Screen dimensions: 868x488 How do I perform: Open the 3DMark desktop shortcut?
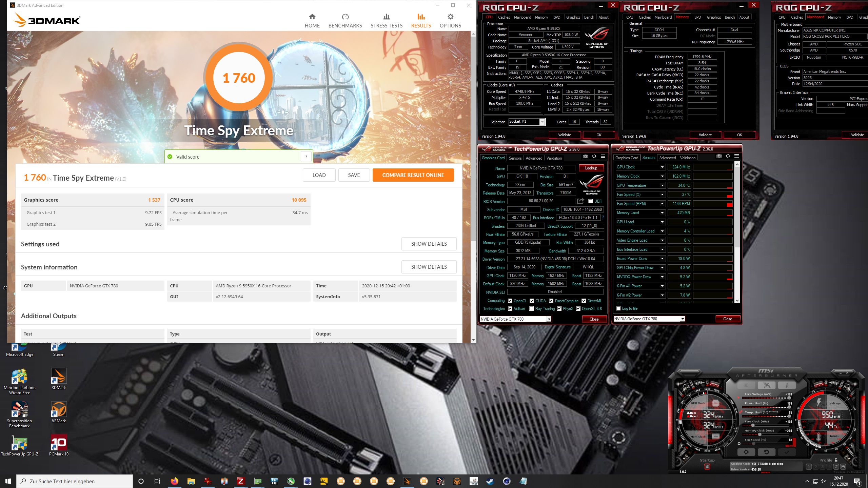[59, 379]
